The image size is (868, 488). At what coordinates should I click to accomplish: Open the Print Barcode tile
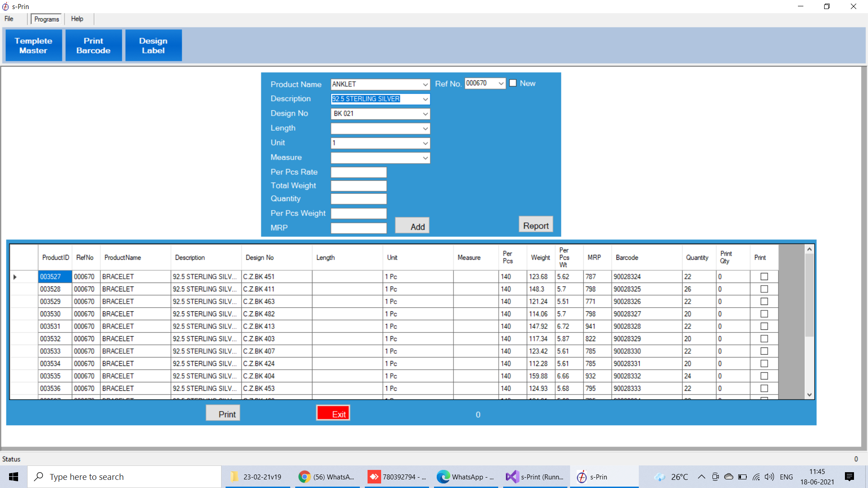(x=94, y=46)
